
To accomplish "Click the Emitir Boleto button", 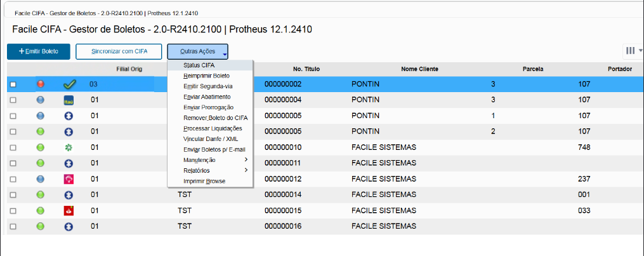I will point(39,51).
